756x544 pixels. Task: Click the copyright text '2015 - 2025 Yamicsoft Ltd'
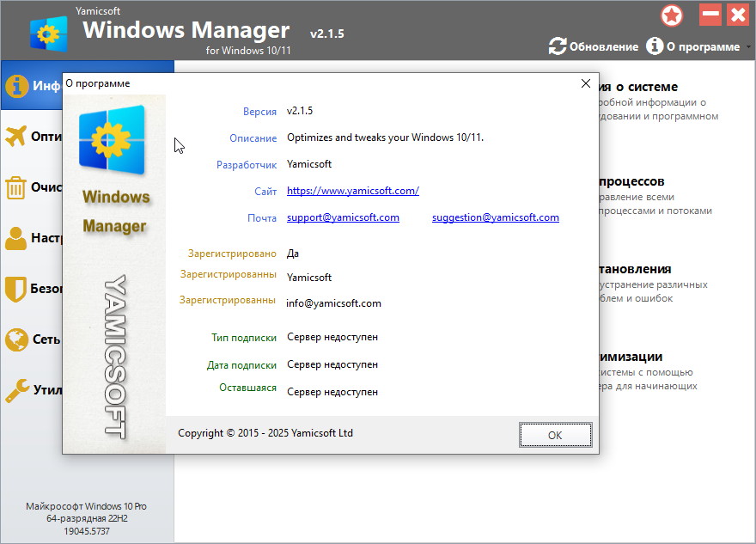tap(295, 433)
